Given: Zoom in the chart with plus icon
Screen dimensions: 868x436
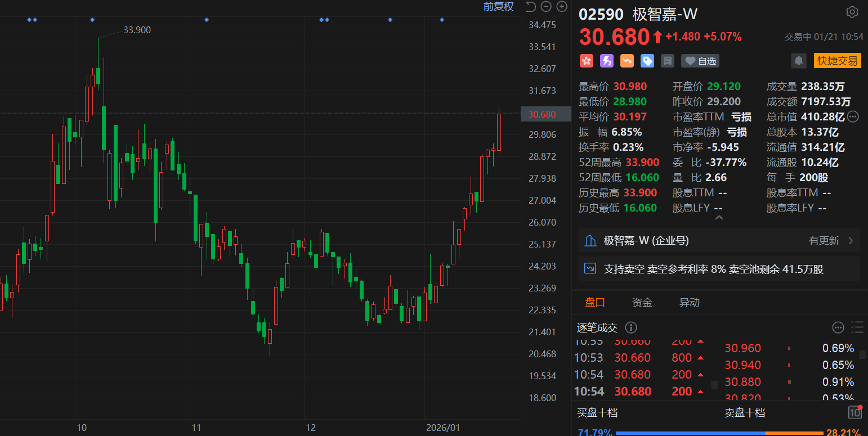Looking at the screenshot, I should click(x=561, y=7).
